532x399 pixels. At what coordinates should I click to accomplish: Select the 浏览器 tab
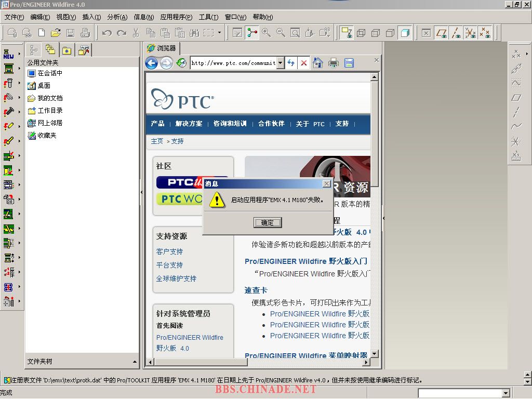(x=162, y=48)
